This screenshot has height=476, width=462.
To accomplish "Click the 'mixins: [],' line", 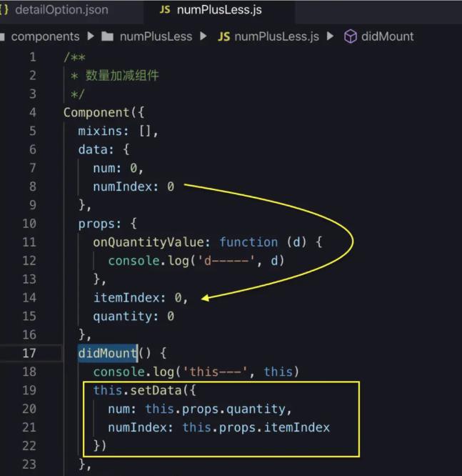I will pyautogui.click(x=118, y=132).
